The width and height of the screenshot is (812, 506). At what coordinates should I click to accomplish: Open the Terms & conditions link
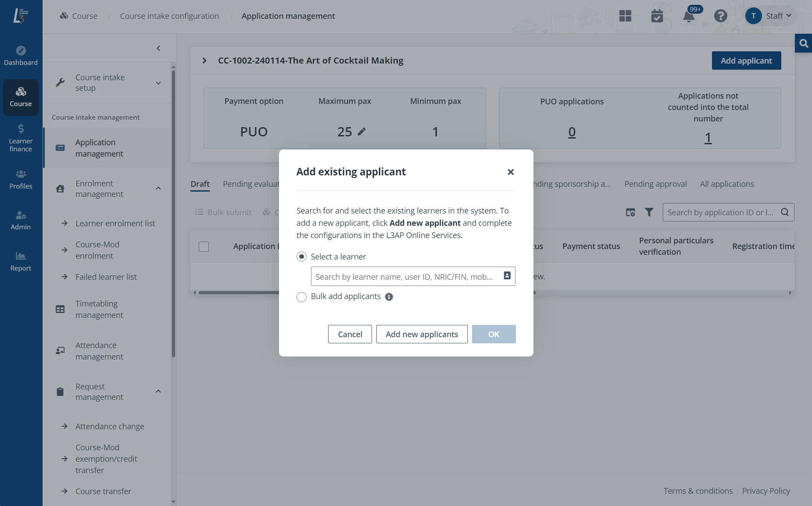(x=698, y=491)
